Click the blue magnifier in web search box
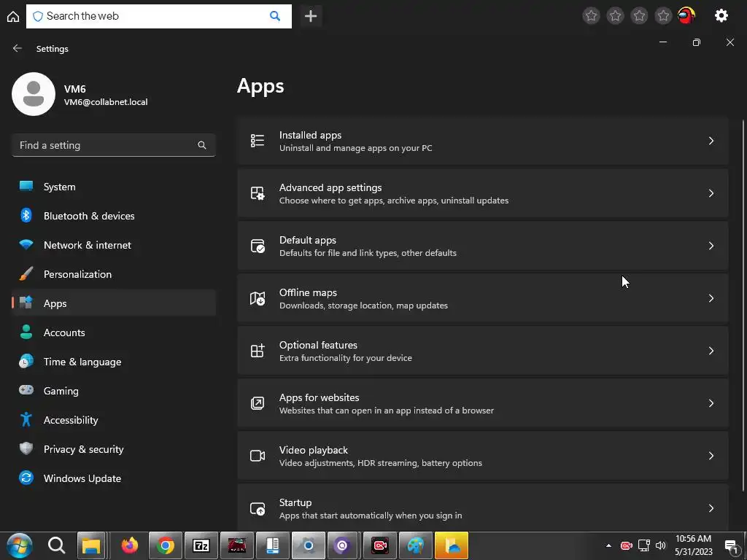The image size is (747, 560). pyautogui.click(x=275, y=16)
